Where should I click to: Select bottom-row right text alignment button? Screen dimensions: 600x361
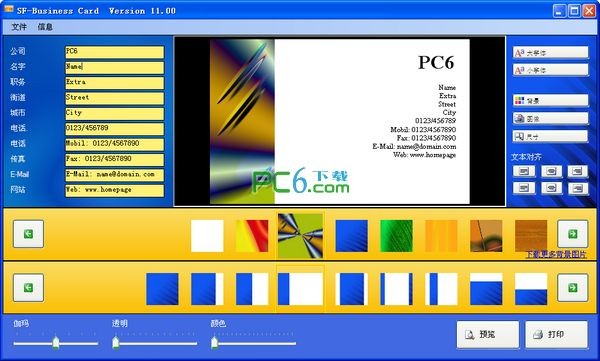578,188
